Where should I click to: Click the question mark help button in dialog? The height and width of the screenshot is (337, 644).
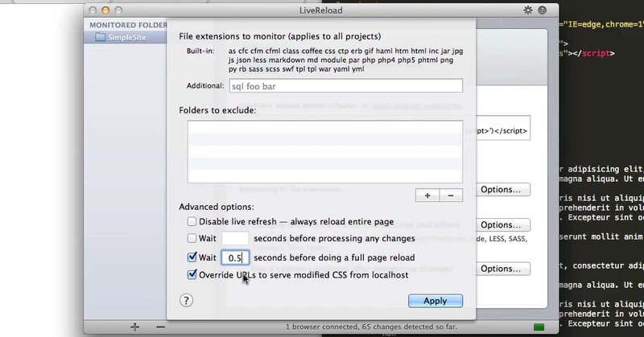click(x=186, y=301)
